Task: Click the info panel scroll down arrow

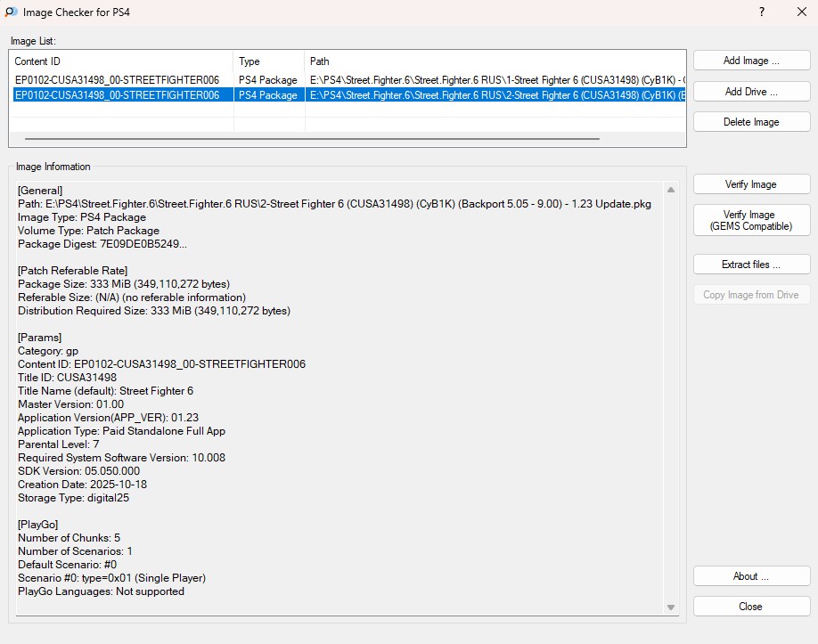Action: click(671, 607)
